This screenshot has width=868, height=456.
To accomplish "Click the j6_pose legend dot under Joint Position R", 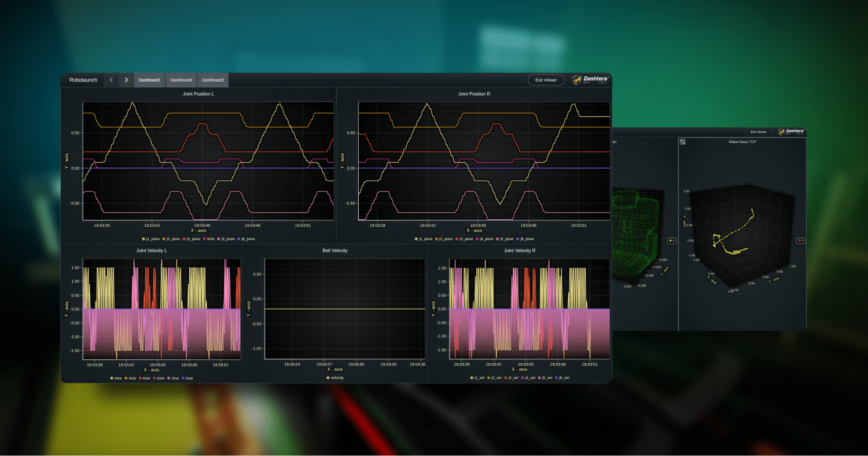I will coord(517,238).
